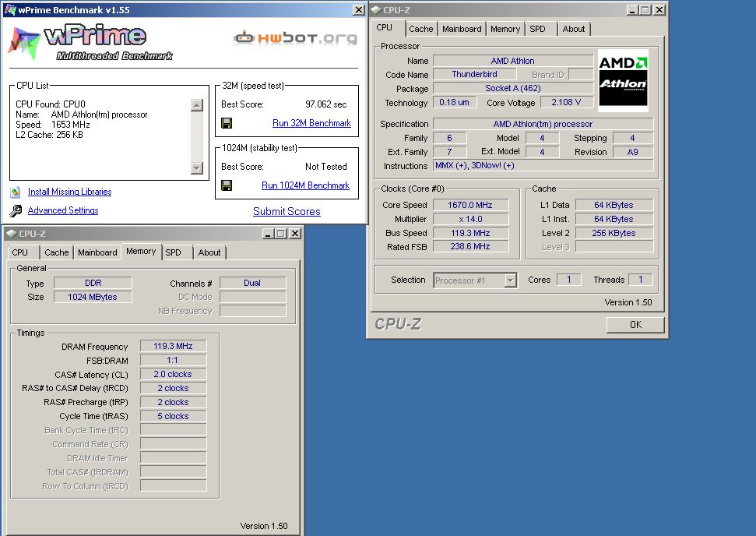The image size is (756, 536).
Task: Click the CPU-Z title bar icon in CPU window
Action: click(376, 9)
